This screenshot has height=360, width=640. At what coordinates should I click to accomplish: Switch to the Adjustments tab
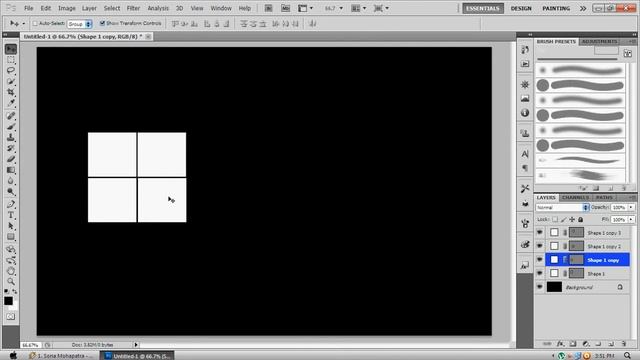599,42
